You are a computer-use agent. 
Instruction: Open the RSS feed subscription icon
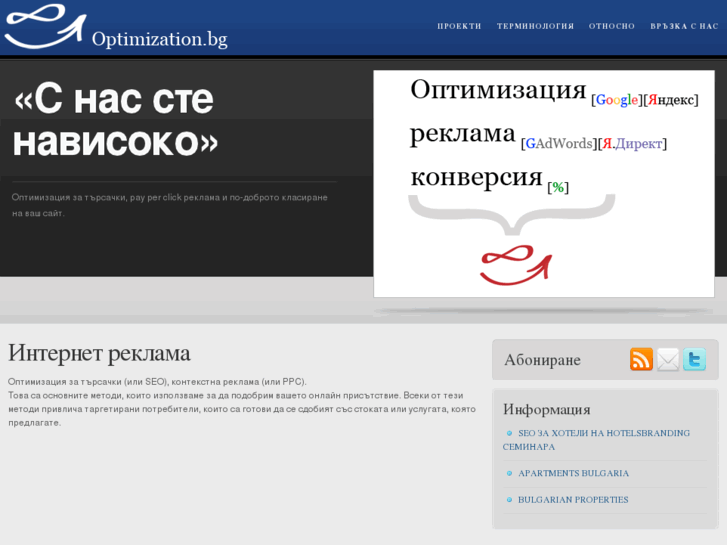click(641, 359)
